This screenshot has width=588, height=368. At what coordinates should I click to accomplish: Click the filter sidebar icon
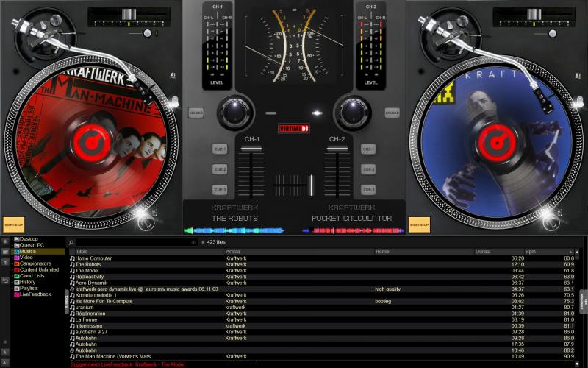point(5,262)
